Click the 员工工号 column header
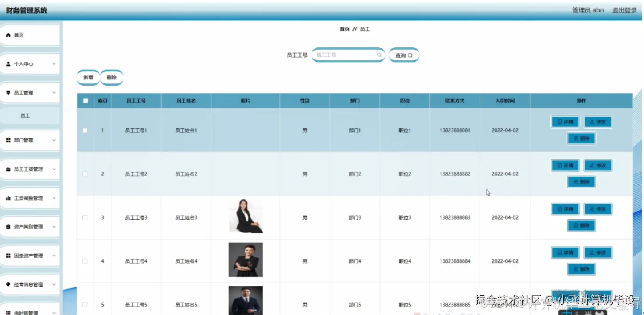 pyautogui.click(x=136, y=101)
